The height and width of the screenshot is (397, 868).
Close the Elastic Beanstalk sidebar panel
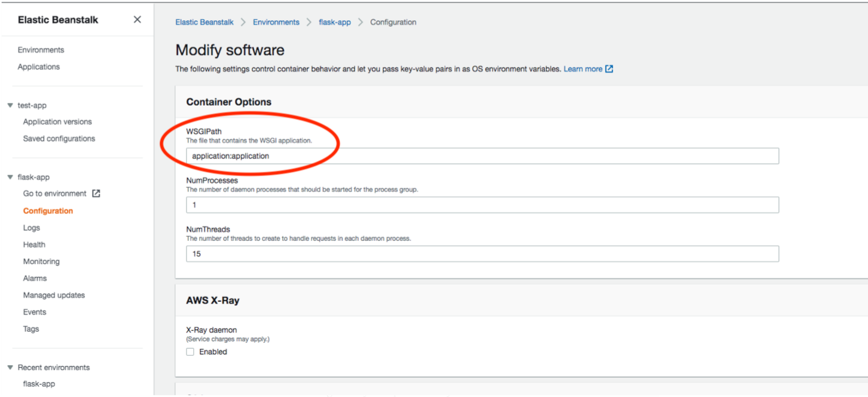click(x=137, y=19)
